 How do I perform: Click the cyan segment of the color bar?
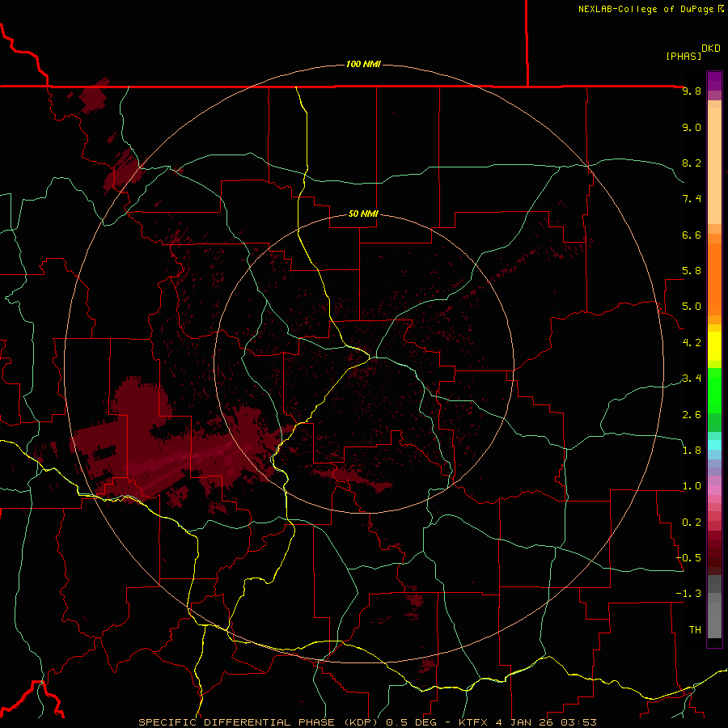tap(714, 445)
